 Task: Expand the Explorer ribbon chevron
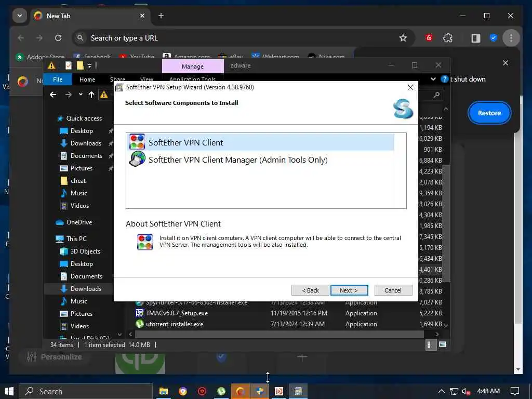coord(433,79)
